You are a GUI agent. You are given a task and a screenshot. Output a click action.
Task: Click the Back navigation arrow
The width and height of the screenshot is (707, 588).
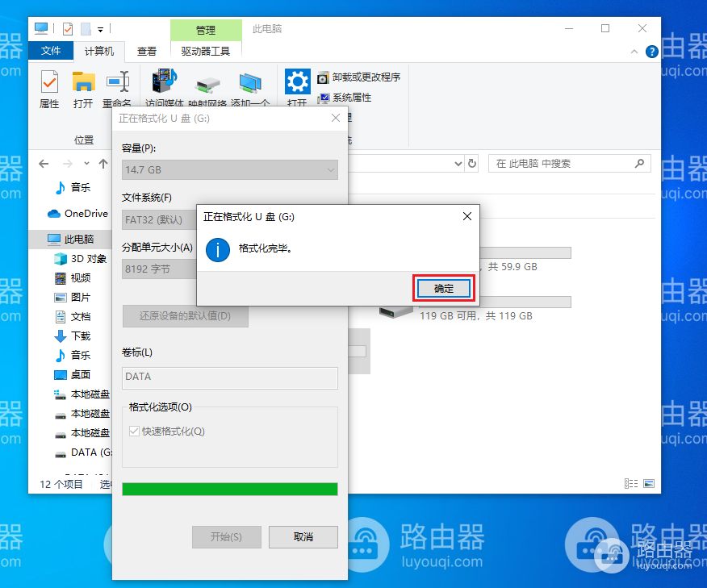(44, 164)
